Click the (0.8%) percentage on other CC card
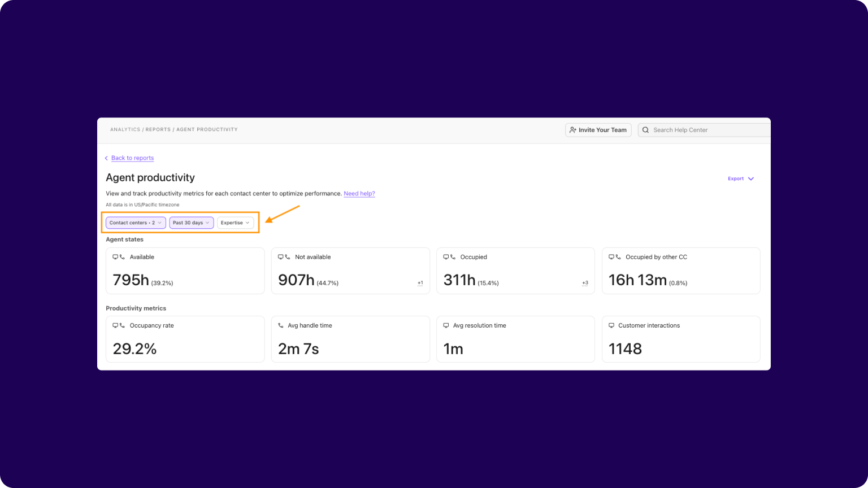Image resolution: width=868 pixels, height=488 pixels. click(678, 284)
